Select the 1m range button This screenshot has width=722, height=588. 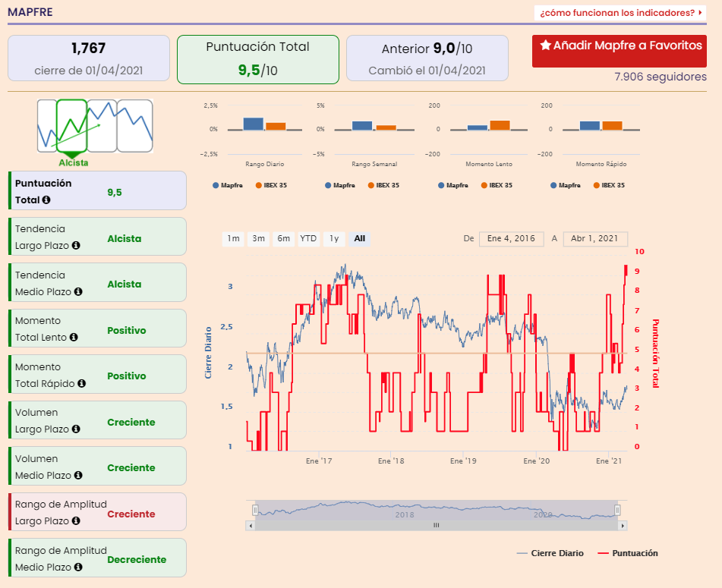click(x=233, y=239)
